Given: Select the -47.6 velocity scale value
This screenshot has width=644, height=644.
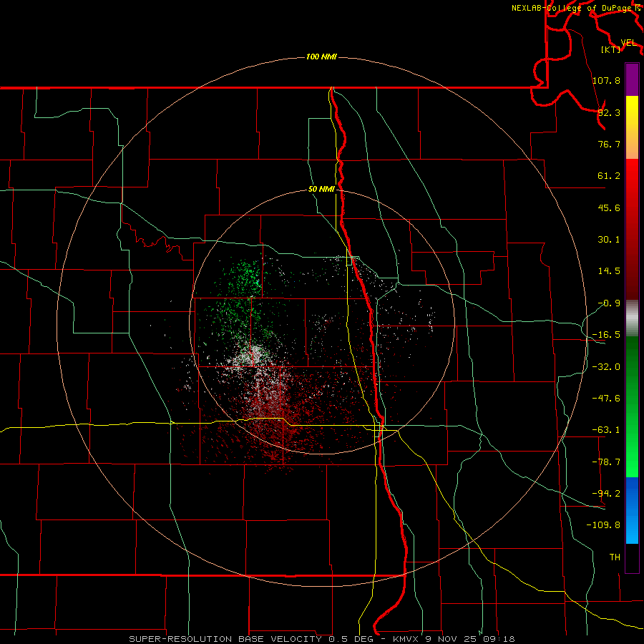Looking at the screenshot, I should tap(606, 399).
